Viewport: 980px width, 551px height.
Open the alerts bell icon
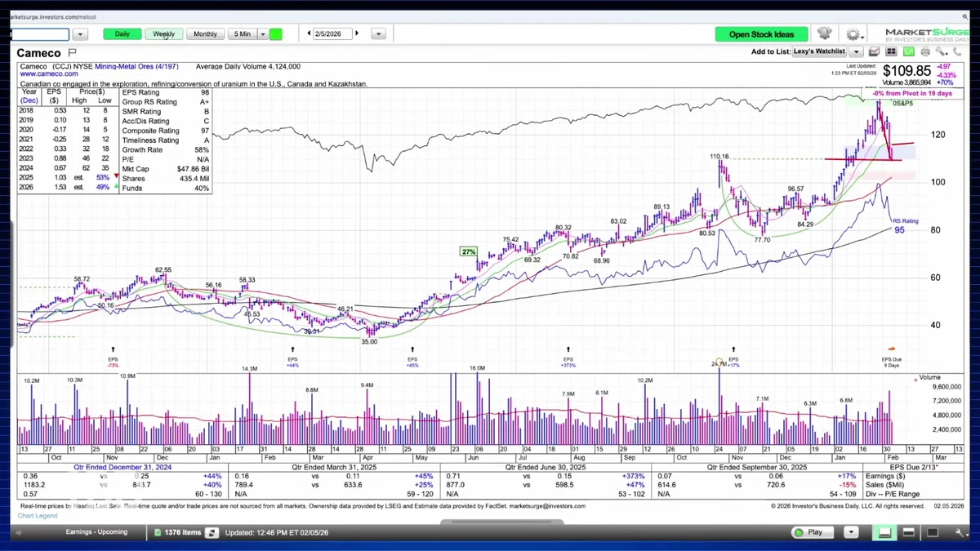pyautogui.click(x=824, y=33)
